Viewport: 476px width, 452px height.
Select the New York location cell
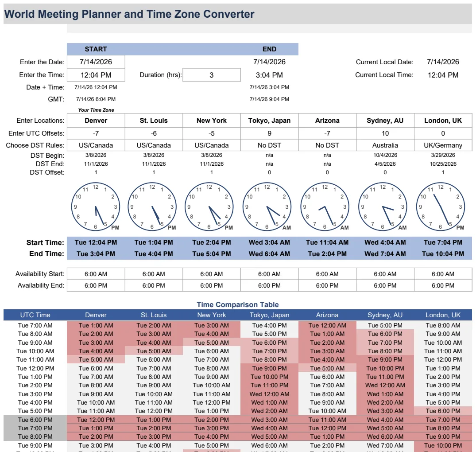click(212, 121)
